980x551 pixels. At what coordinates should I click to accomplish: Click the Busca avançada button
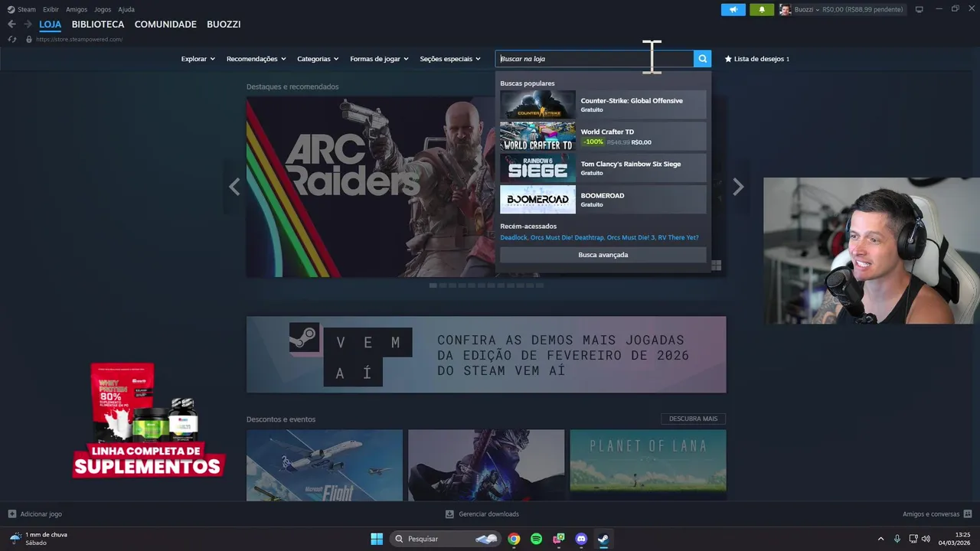[603, 255]
